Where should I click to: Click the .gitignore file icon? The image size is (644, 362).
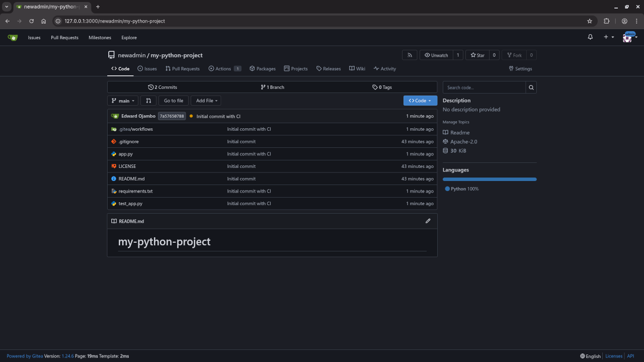[x=114, y=142]
